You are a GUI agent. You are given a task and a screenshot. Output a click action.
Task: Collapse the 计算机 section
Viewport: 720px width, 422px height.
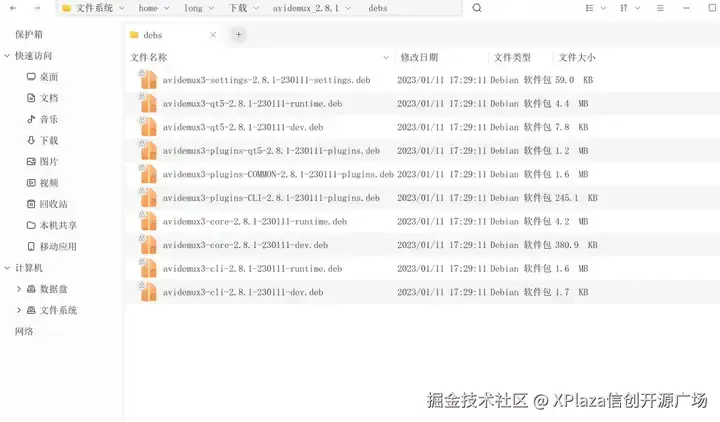tap(7, 268)
